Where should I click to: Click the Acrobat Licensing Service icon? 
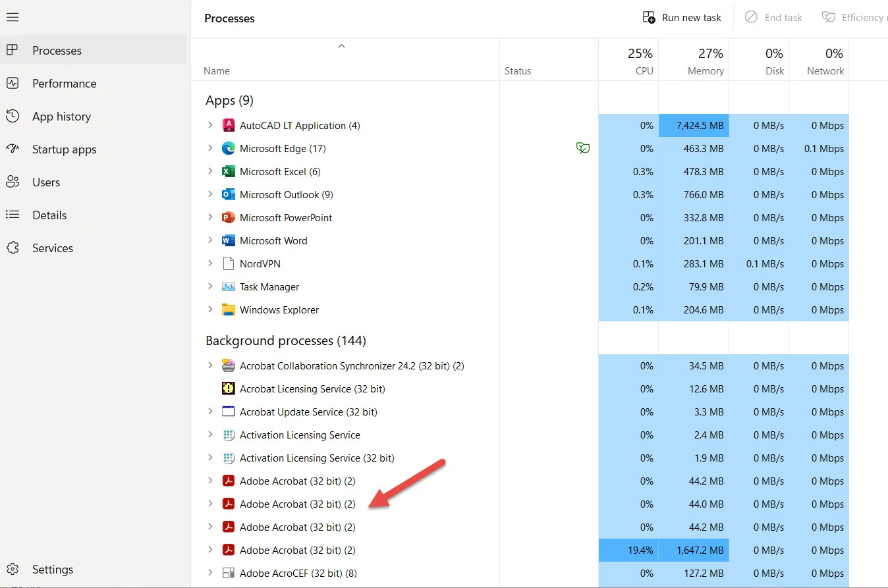(229, 388)
